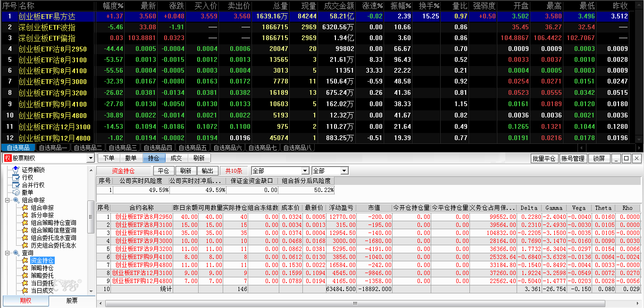Click the 批量平仓 button
The image size is (644, 308).
544,158
